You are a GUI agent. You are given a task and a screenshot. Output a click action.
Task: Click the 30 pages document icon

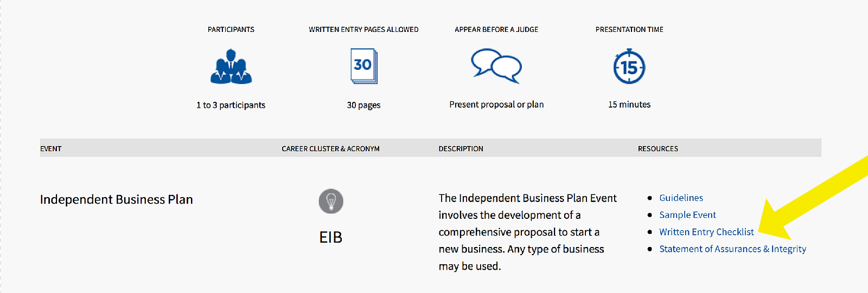363,66
